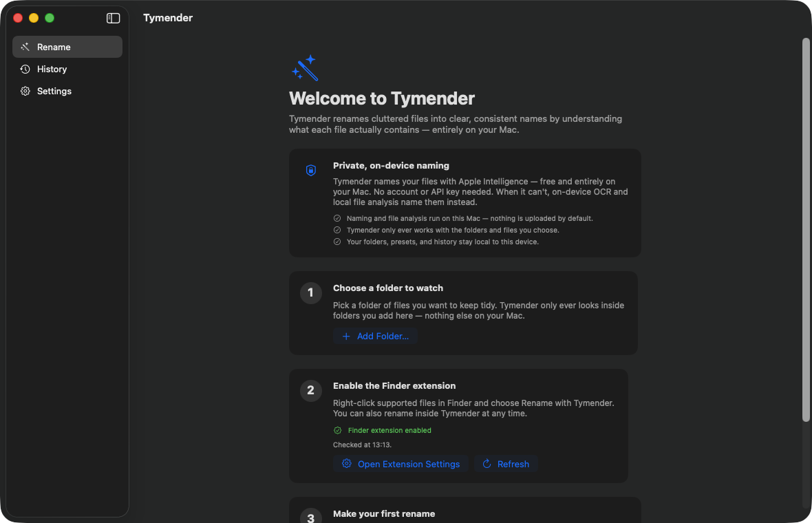Click checkmark icon beside 'Your folders, presets'

point(337,242)
